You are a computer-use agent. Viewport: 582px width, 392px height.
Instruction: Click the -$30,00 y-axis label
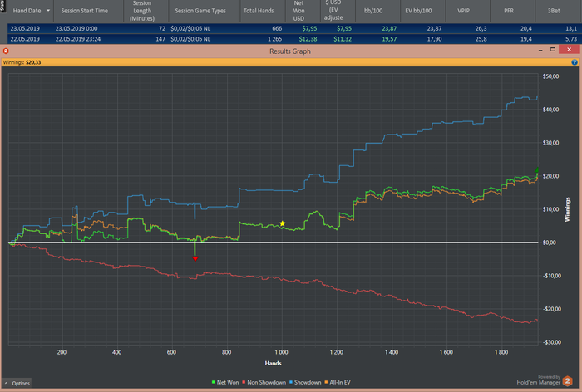click(550, 342)
